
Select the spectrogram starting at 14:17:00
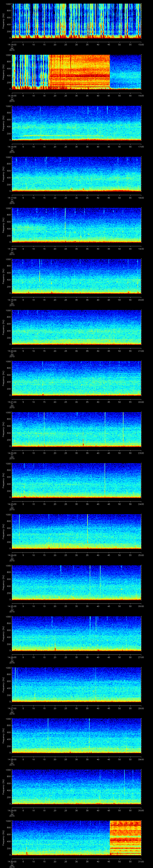tap(76, 174)
